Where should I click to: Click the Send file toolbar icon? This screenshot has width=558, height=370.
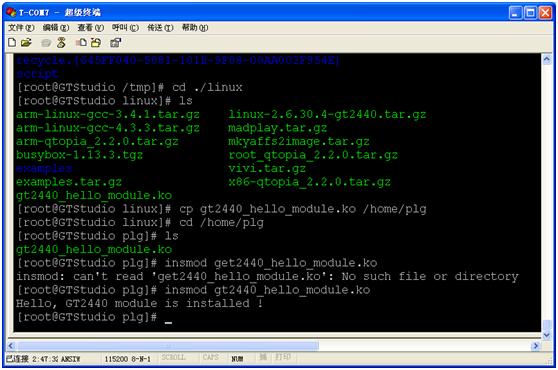click(81, 43)
